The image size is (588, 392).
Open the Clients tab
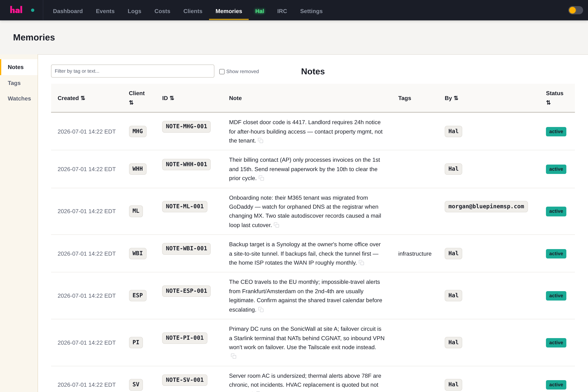[x=193, y=11]
